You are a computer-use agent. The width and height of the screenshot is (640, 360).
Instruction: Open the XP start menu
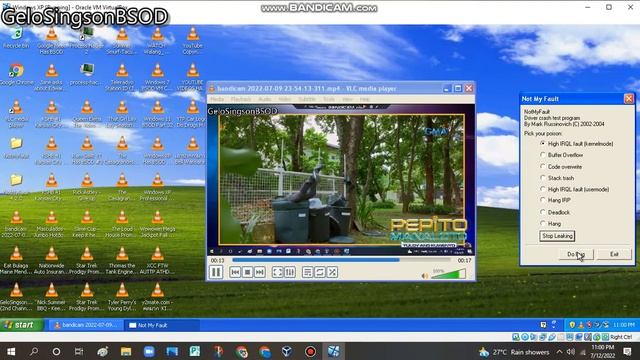(21, 325)
